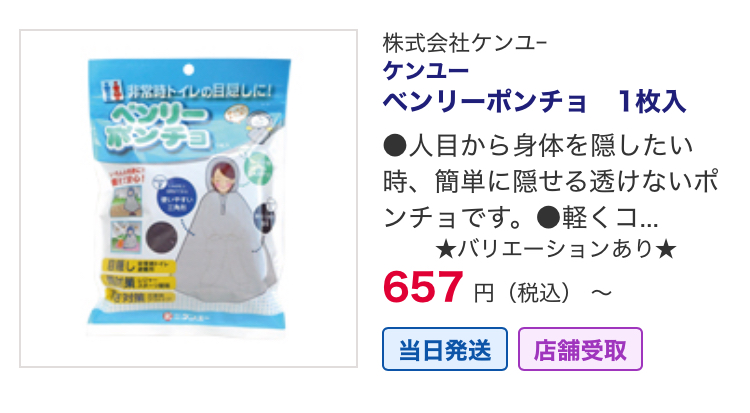Click the ケンユー brand name link
The height and width of the screenshot is (413, 750).
[x=425, y=71]
